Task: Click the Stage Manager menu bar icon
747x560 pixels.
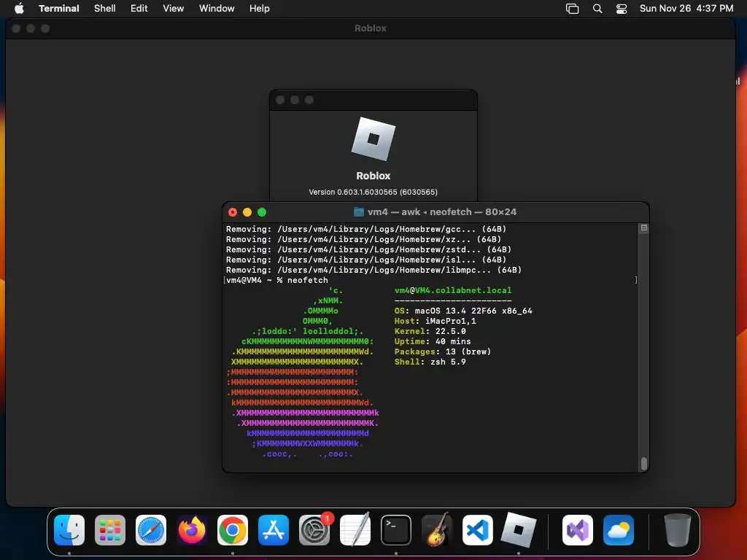Action: [x=572, y=9]
